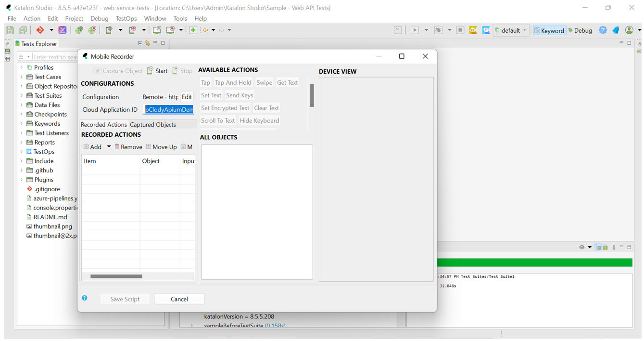Click the Recorded Actions horizontal scrollbar
The height and width of the screenshot is (341, 644).
pos(116,276)
